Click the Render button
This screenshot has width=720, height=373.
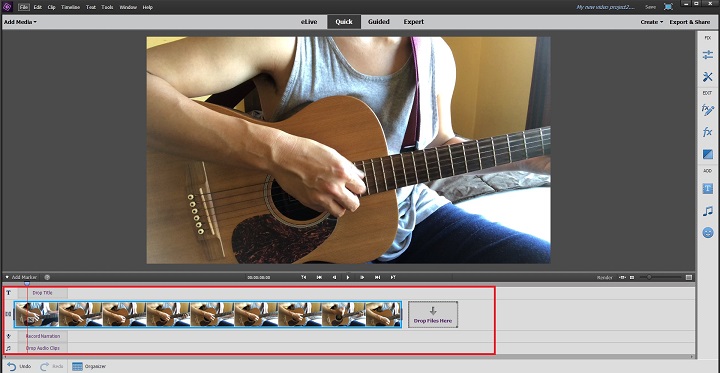tap(605, 277)
